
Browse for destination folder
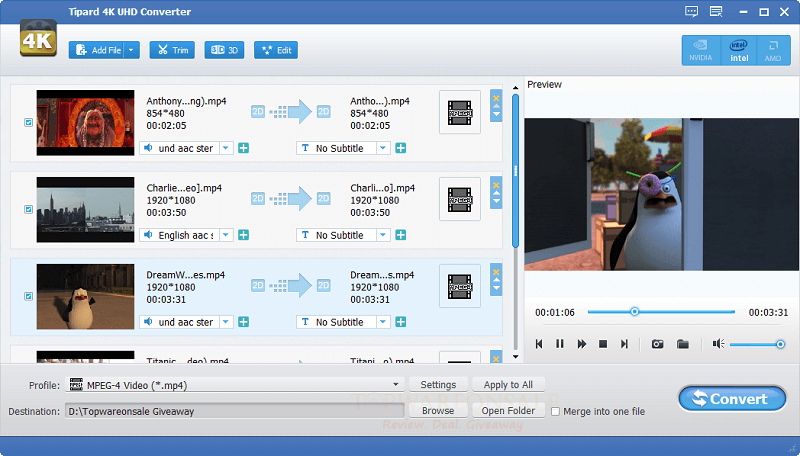tap(438, 411)
